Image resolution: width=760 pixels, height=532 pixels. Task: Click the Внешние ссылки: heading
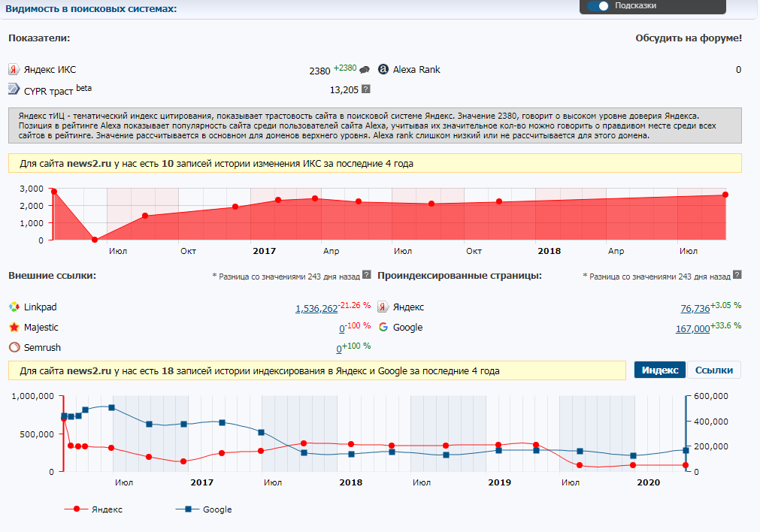coord(53,275)
